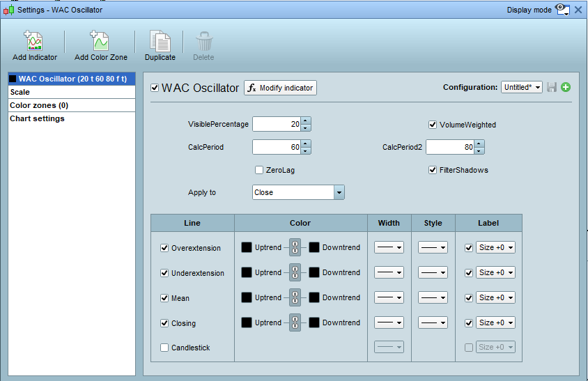
Task: Pick Overextension Downtrend color swatch
Action: coord(314,247)
